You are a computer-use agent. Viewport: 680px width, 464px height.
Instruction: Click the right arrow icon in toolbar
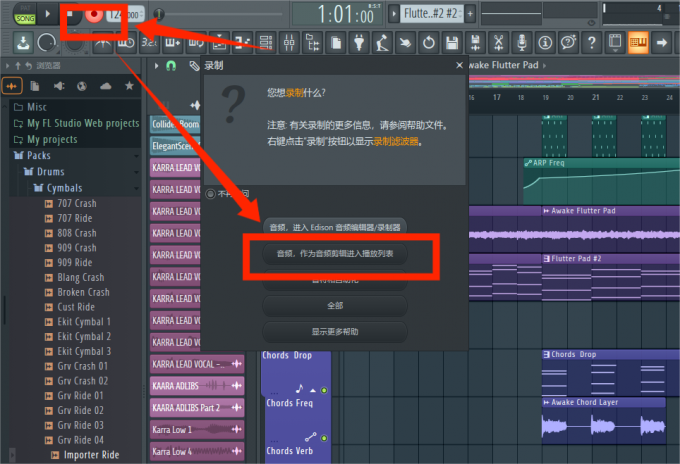(x=662, y=42)
